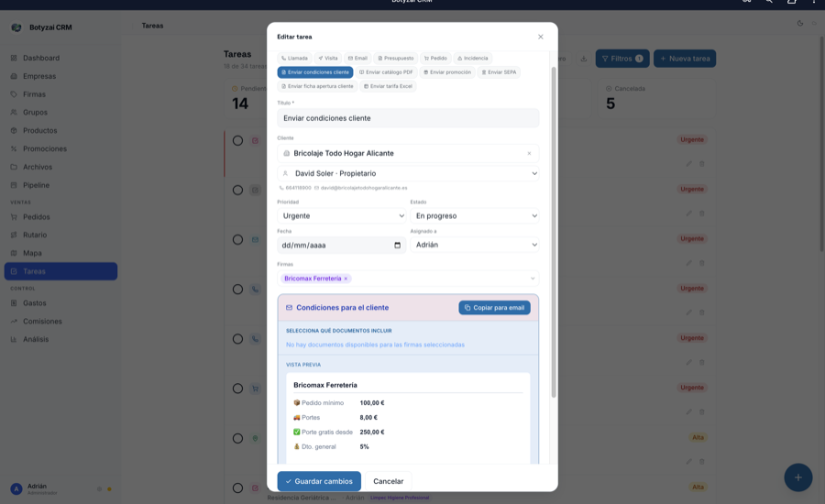Screen dimensions: 825x504
Task: Choose the Enviar promoción chip
Action: tap(447, 72)
